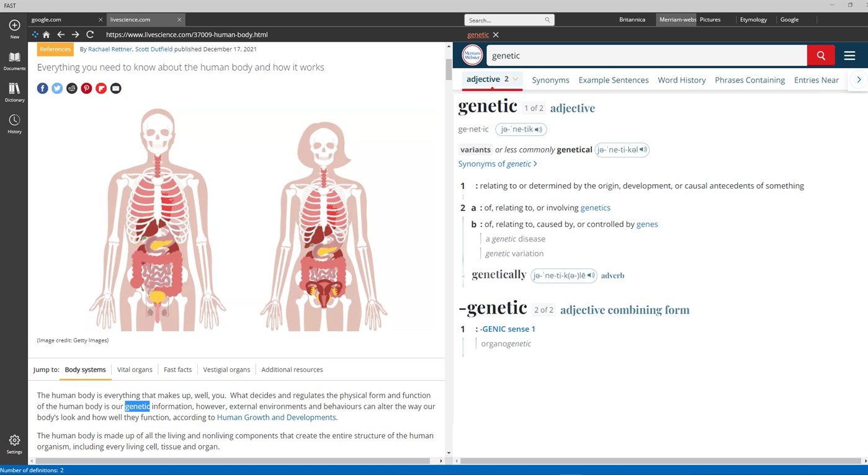This screenshot has width=868, height=475.
Task: Go back to the previous page
Action: coord(61,35)
